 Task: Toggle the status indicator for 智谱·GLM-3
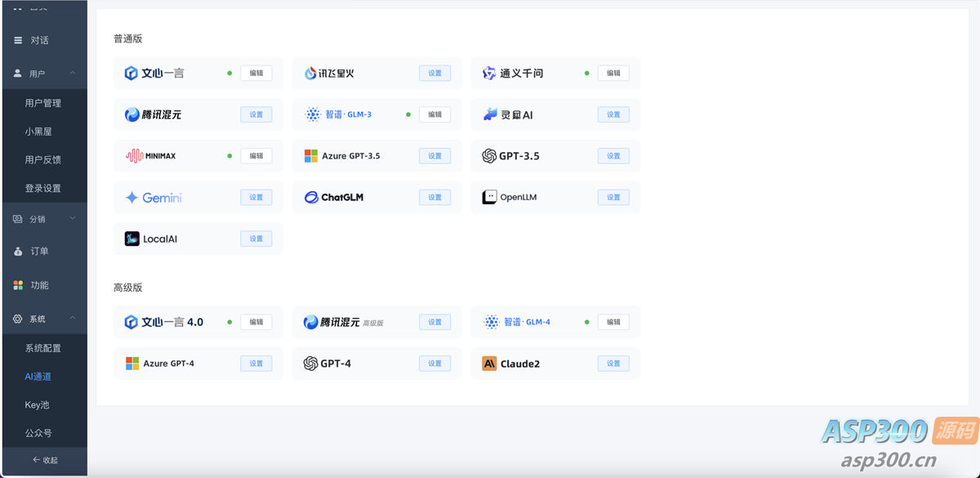pos(408,114)
